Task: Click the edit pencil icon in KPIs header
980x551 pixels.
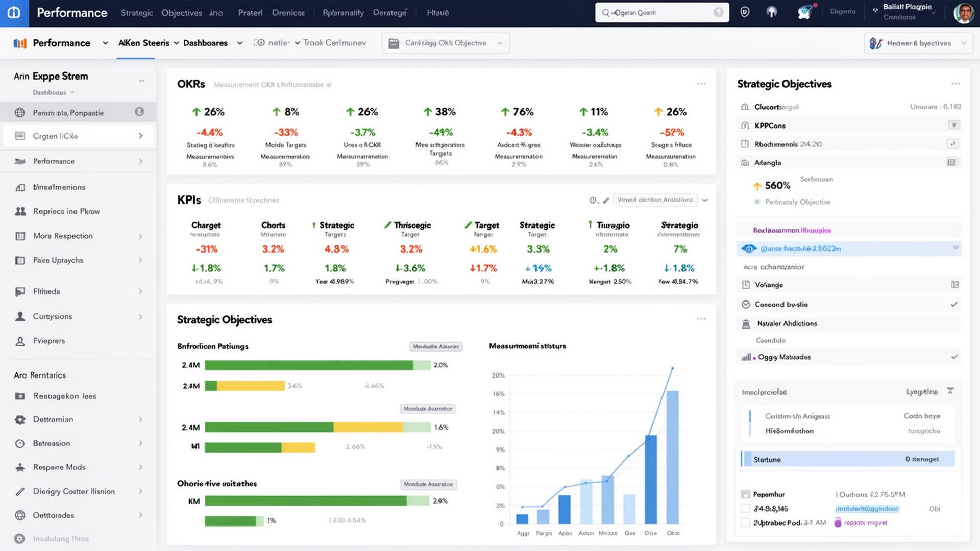Action: 606,201
